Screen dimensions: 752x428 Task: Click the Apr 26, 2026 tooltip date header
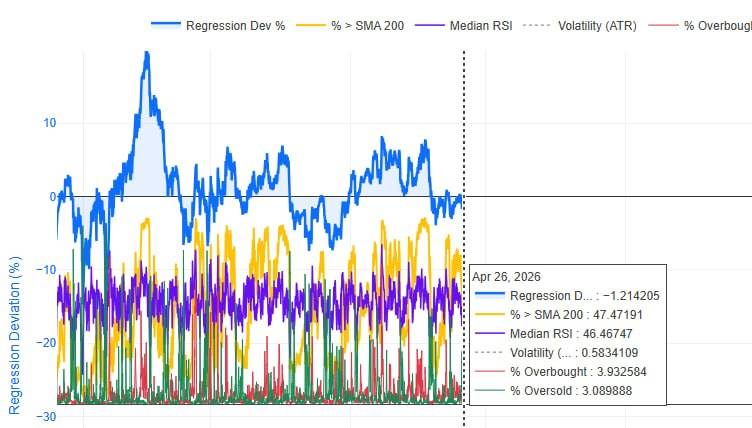(506, 277)
